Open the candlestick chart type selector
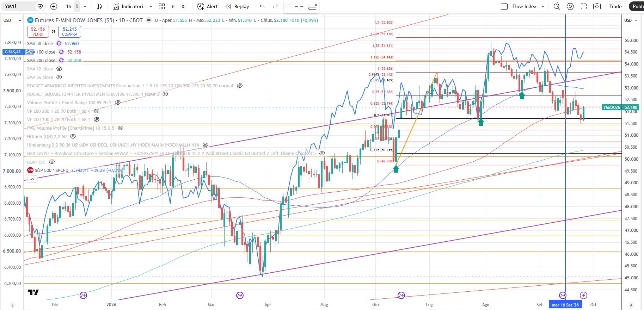Screen dimensions: 644x310 (99, 6)
